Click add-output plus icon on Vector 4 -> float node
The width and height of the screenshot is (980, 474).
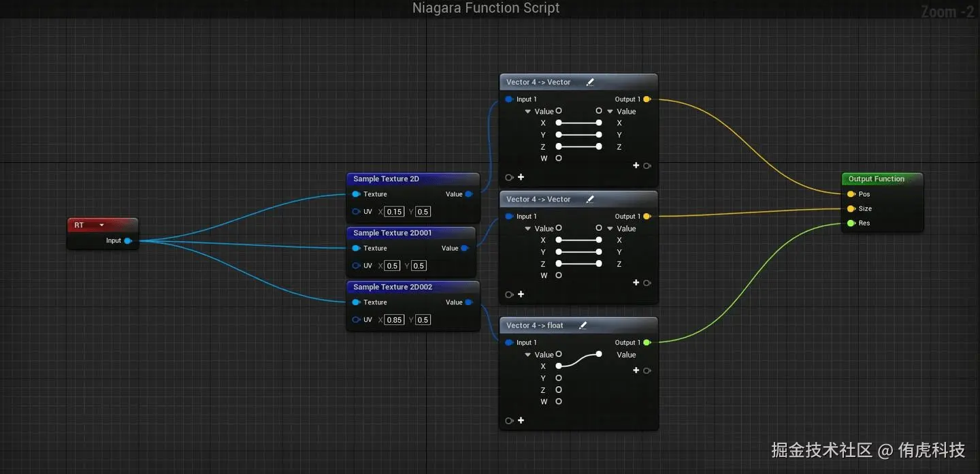pos(636,370)
